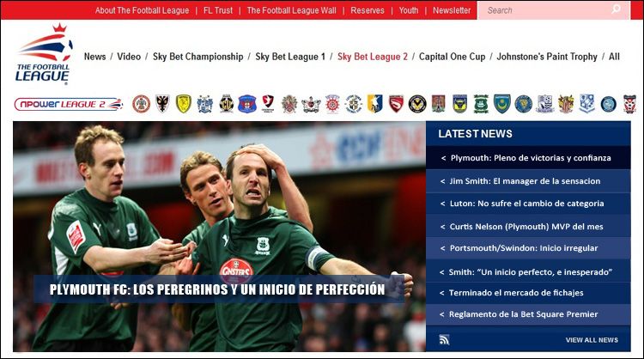
Task: Open 'Plymouth: Pleno de victorias y confianza'
Action: 528,158
